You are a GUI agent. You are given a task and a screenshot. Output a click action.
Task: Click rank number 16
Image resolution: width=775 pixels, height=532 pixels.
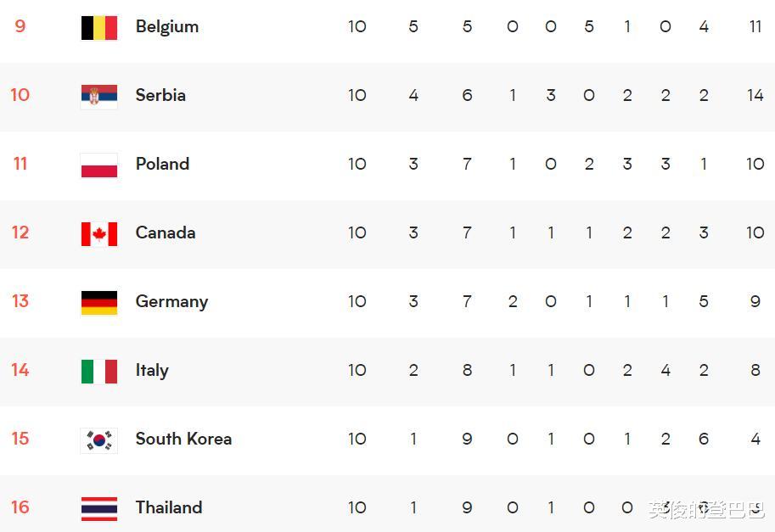[20, 507]
